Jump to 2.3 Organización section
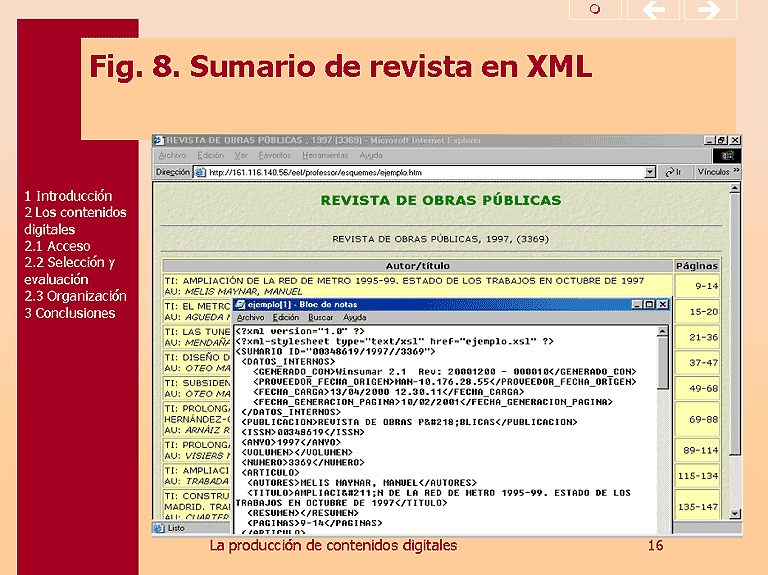768x575 pixels. 75,296
